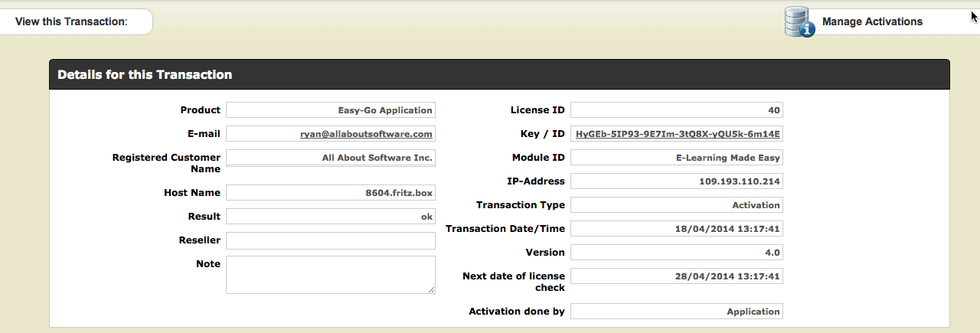This screenshot has height=333, width=980.
Task: Click the ryan@allaboutsoftware.com e-mail link
Action: tap(366, 134)
